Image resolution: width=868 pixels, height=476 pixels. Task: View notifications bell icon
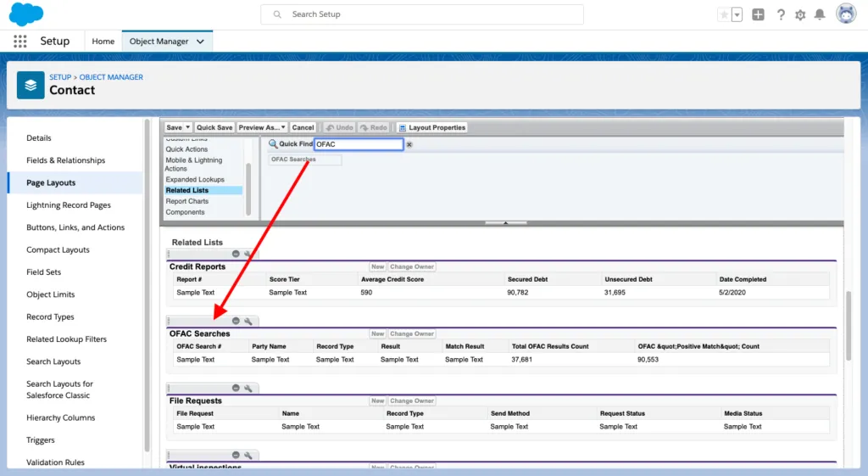point(820,15)
